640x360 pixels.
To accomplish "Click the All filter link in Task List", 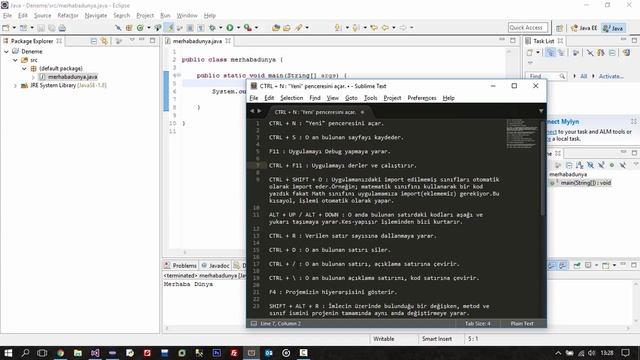I will click(x=584, y=76).
